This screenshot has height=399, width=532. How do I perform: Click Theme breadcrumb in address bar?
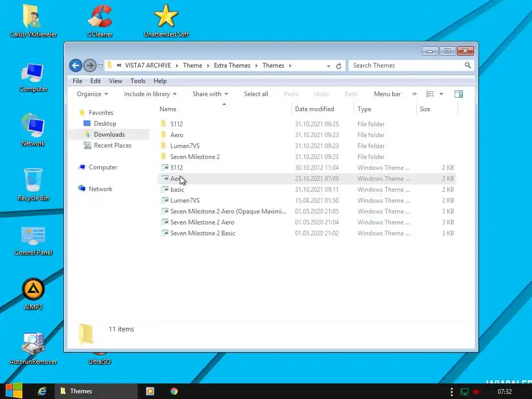click(x=192, y=65)
